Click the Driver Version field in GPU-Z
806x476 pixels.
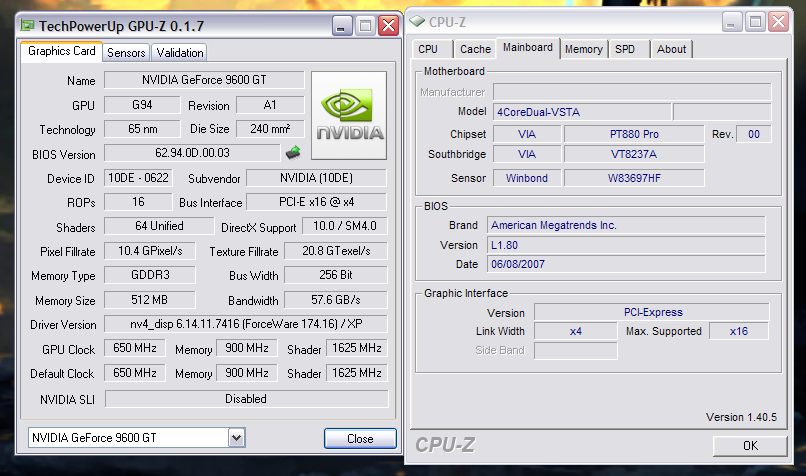coord(246,324)
